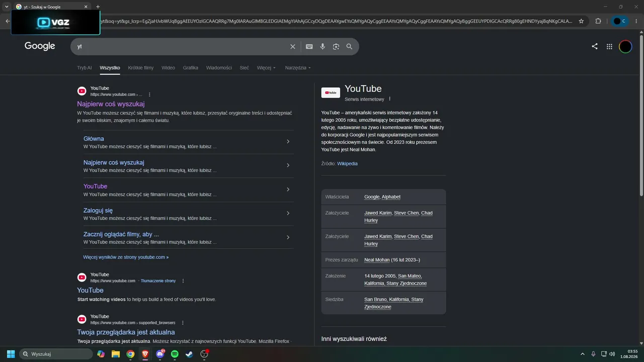Open Discord from the taskbar
Image resolution: width=644 pixels, height=362 pixels.
click(160, 354)
